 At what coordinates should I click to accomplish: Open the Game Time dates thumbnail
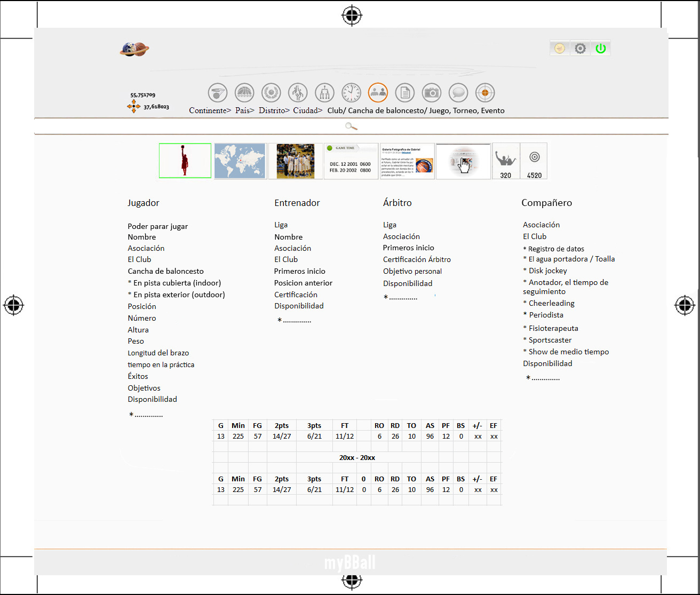click(351, 161)
